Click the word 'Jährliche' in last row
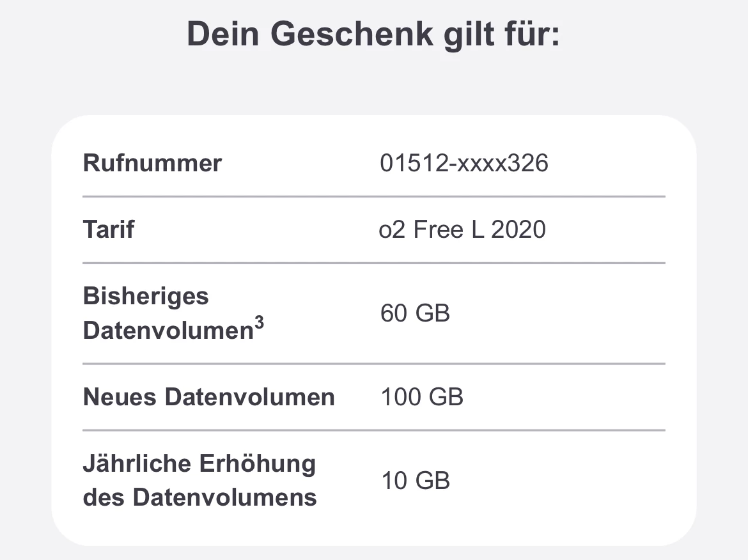748x560 pixels. (137, 463)
